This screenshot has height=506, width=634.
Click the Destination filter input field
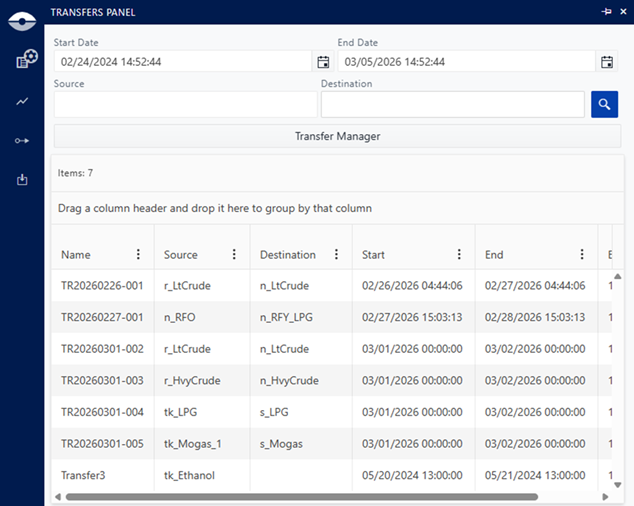(452, 104)
